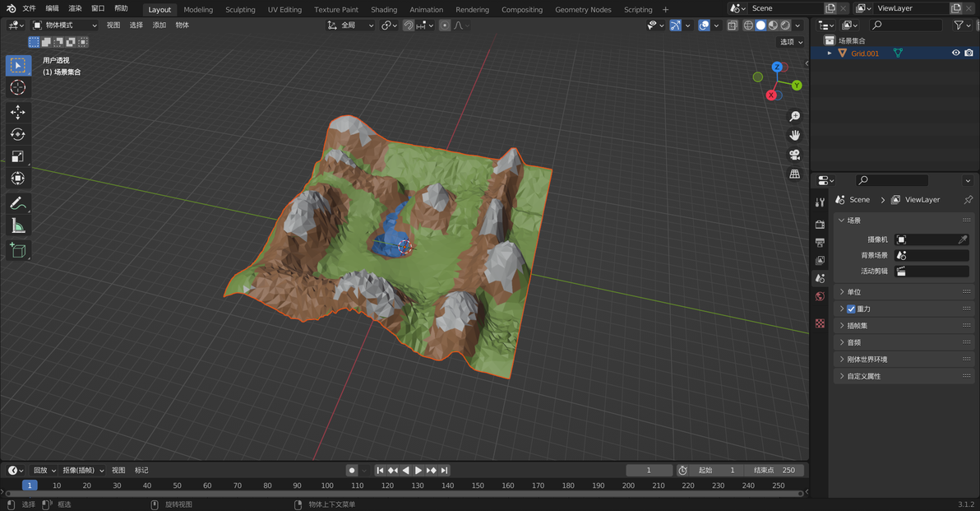Select the Annotate pencil tool
The width and height of the screenshot is (980, 511).
point(17,203)
